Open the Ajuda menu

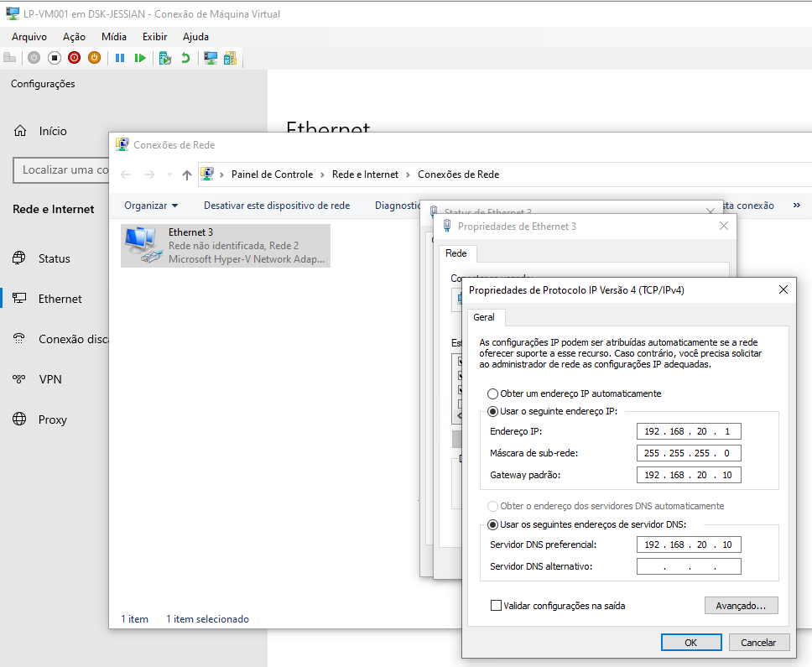(x=195, y=37)
